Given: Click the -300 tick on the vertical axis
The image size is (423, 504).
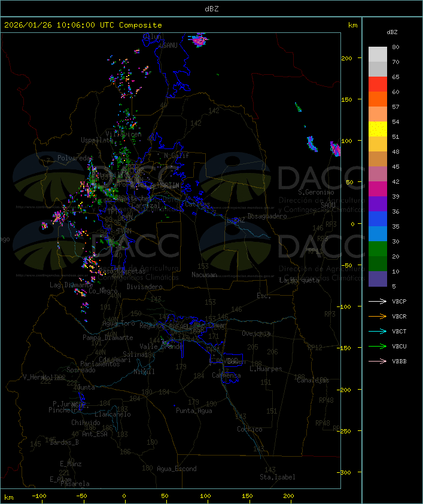Looking at the screenshot, I should click(345, 472).
